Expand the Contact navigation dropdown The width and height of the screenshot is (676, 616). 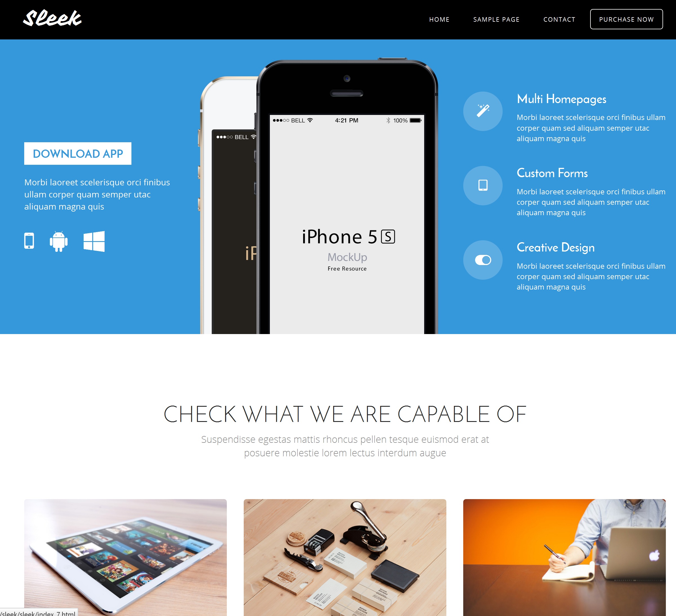(559, 19)
